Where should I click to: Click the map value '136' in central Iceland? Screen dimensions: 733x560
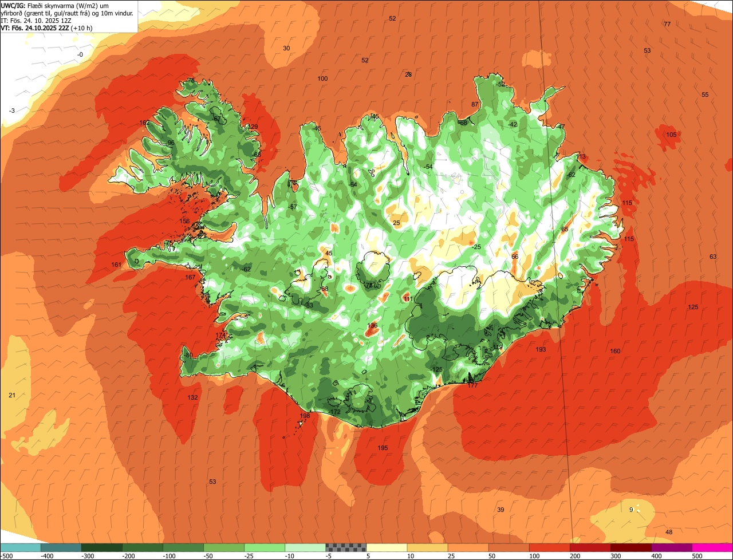(x=372, y=325)
